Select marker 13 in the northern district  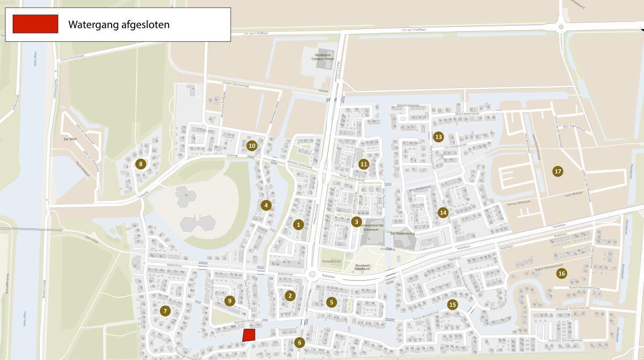pos(438,137)
